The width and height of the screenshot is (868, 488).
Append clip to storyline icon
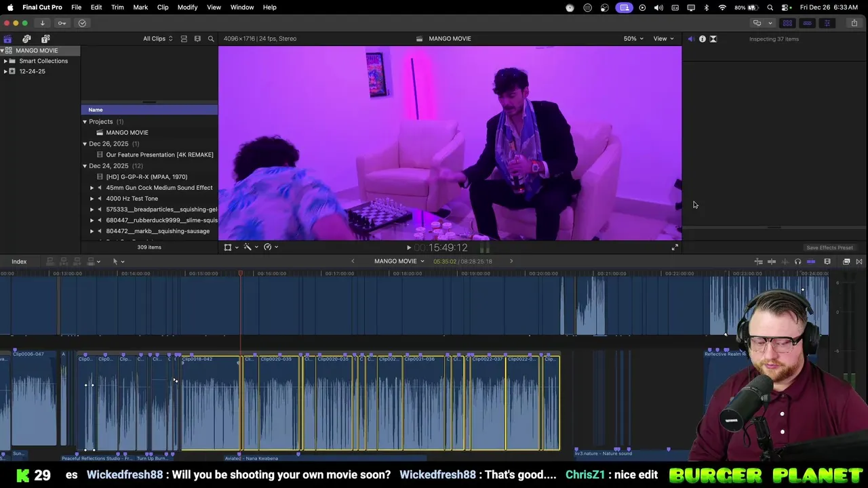click(x=76, y=262)
